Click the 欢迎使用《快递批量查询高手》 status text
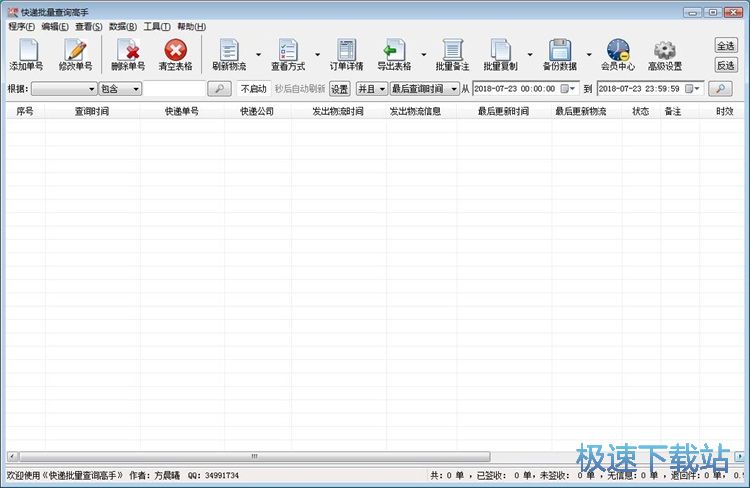750x488 pixels. (65, 476)
